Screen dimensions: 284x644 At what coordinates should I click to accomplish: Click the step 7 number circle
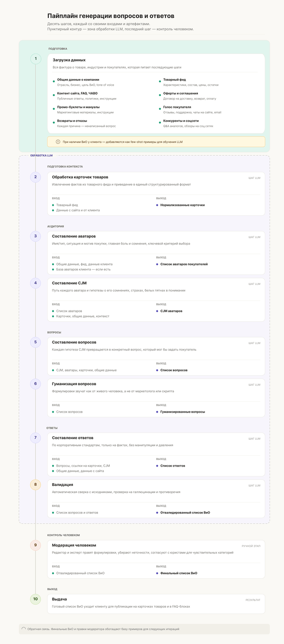click(x=35, y=438)
